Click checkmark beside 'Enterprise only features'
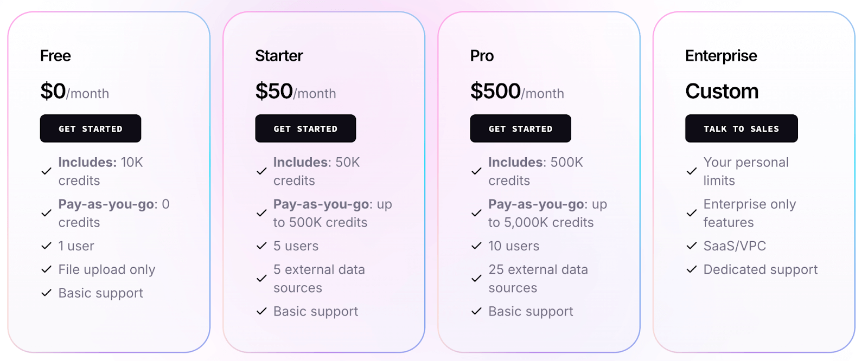Image resolution: width=868 pixels, height=361 pixels. click(692, 213)
